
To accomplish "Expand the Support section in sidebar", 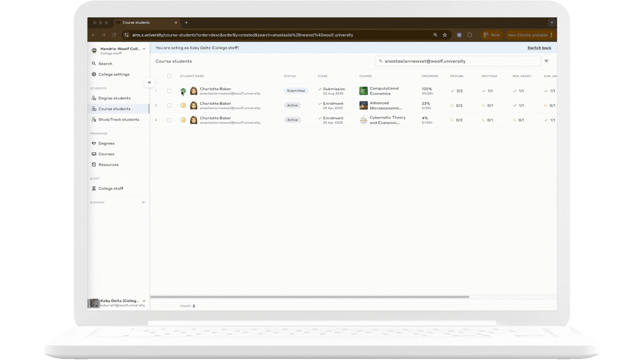I will (143, 202).
